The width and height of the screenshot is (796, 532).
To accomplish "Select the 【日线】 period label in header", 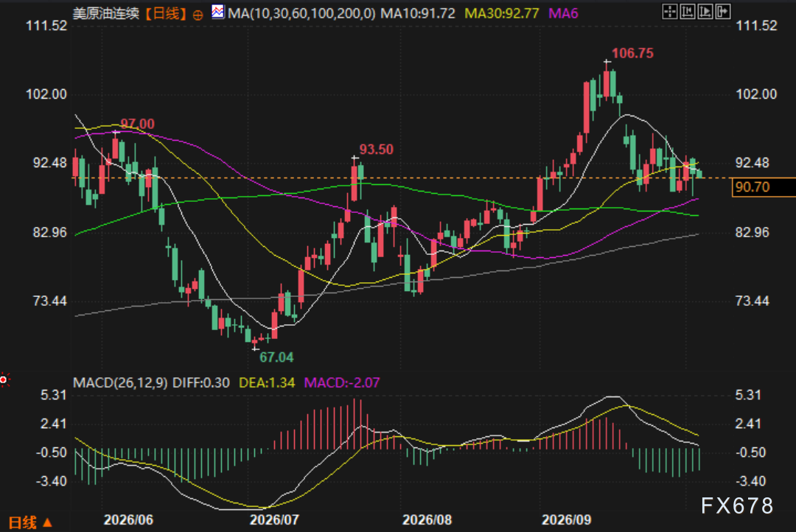I will [166, 13].
